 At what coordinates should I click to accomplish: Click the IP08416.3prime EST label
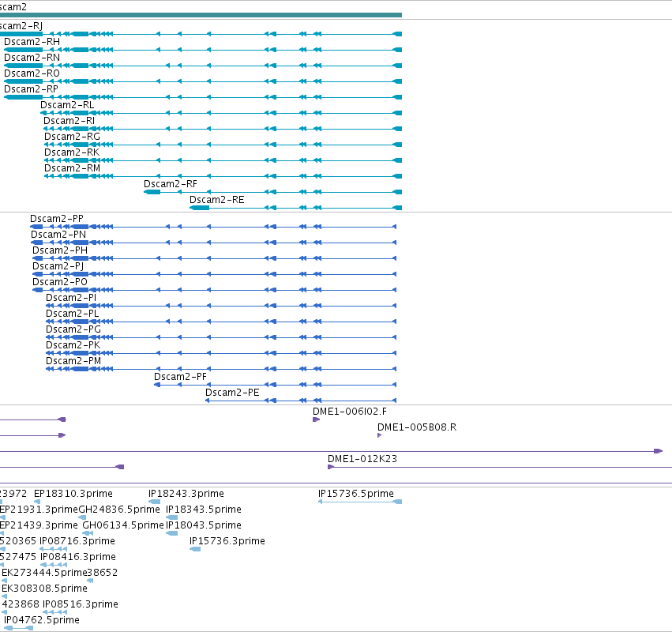pos(78,557)
